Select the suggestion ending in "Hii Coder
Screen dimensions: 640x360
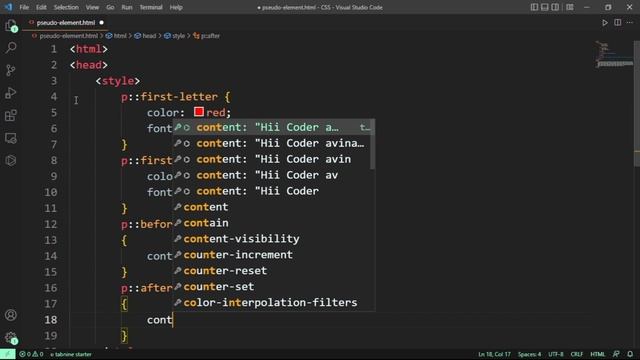coord(273,191)
